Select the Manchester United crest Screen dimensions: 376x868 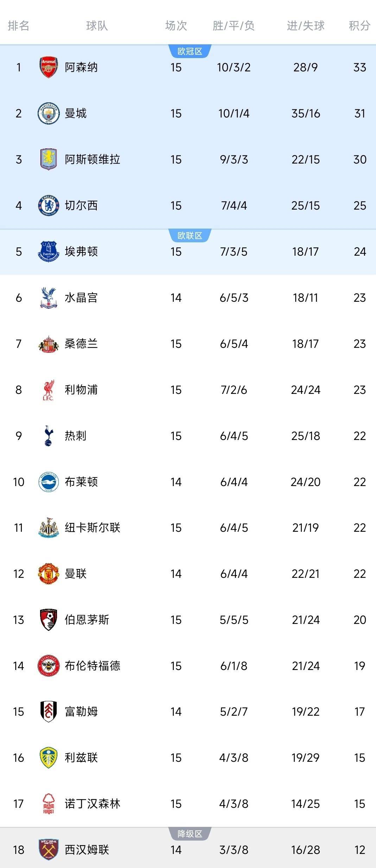[49, 573]
